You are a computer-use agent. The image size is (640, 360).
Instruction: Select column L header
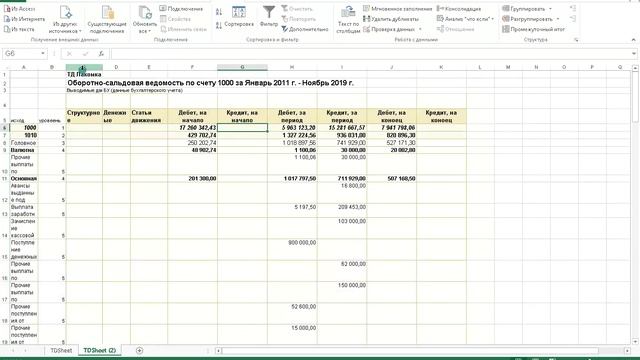pos(480,67)
